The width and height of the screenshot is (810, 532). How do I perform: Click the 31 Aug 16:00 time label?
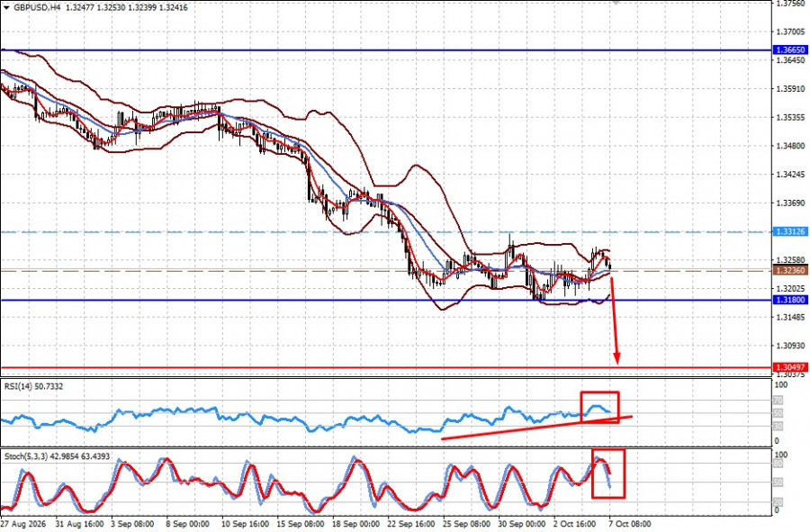(79, 524)
